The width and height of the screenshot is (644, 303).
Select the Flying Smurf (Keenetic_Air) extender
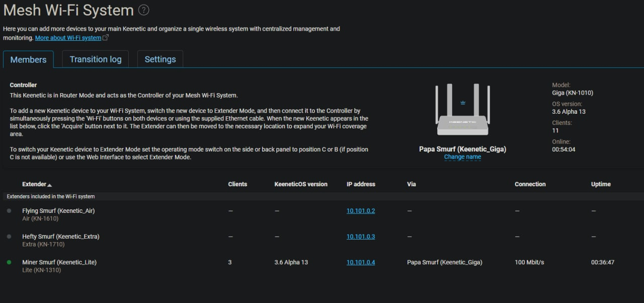click(58, 211)
